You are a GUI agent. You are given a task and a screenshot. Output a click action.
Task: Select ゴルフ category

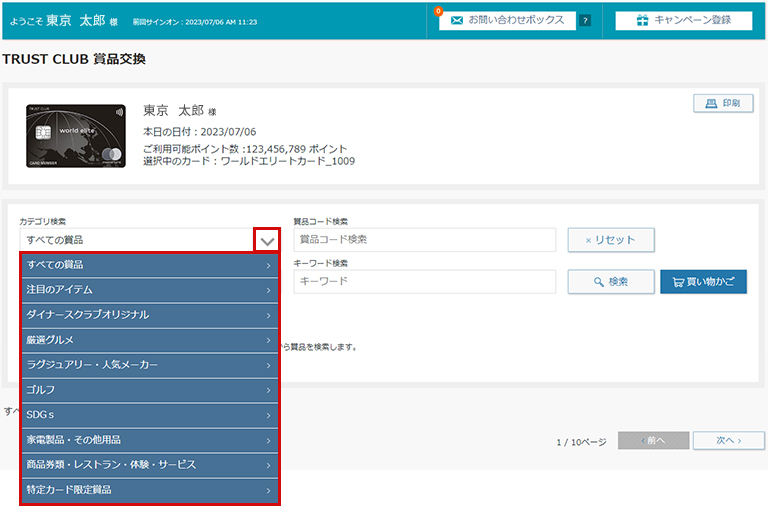[149, 390]
